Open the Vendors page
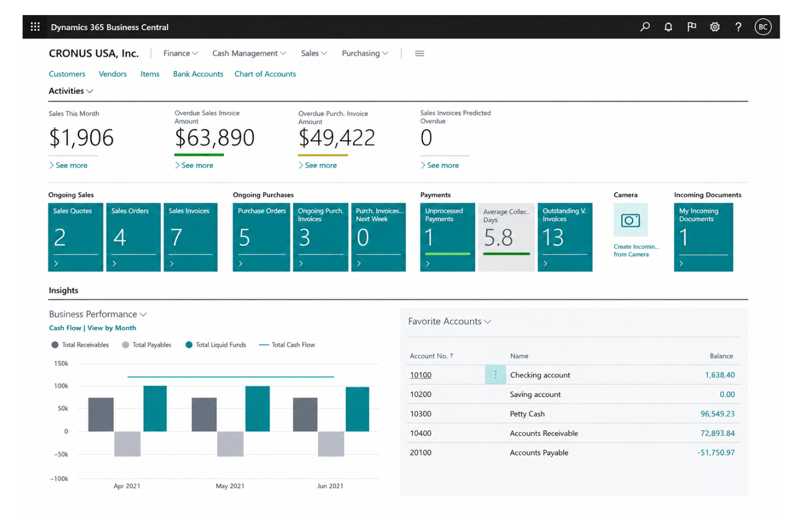The image size is (798, 532). point(113,74)
